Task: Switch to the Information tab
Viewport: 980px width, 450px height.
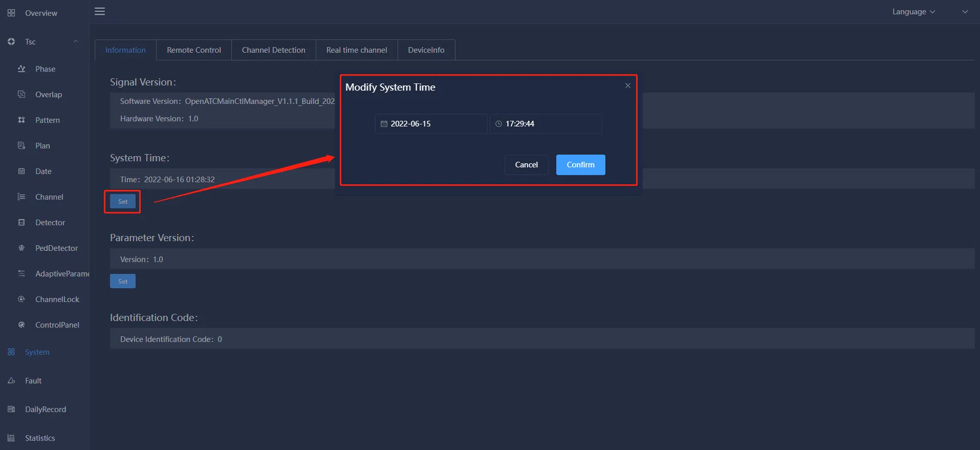Action: click(125, 50)
